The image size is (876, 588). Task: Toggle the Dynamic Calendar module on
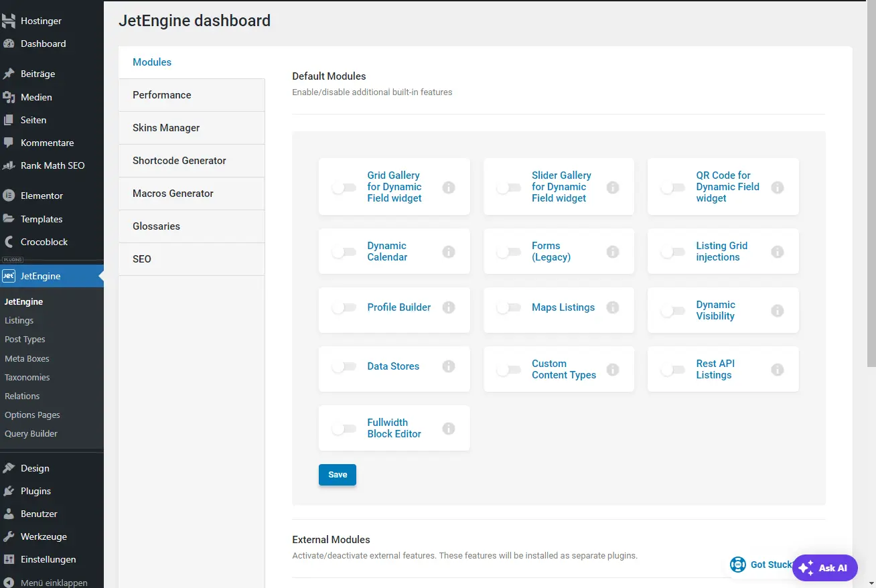point(344,252)
